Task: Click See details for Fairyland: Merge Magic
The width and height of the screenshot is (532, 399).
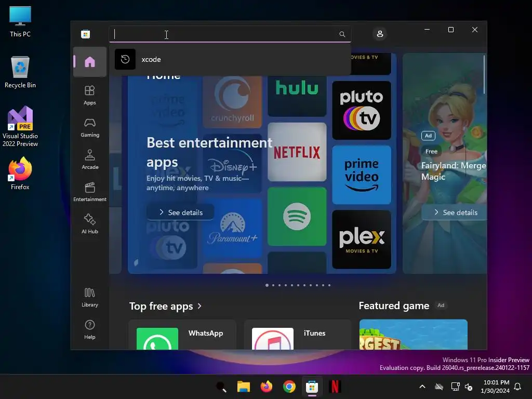Action: point(455,212)
